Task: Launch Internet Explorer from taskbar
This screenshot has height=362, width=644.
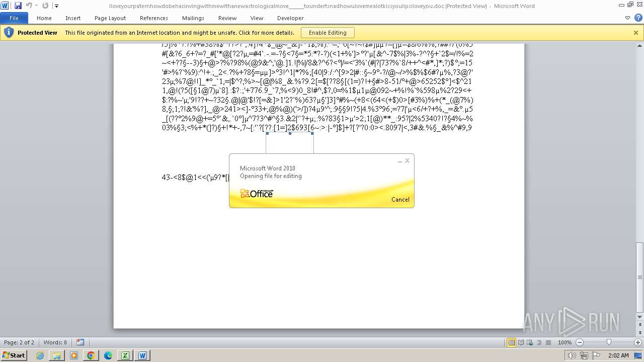Action: click(40, 355)
